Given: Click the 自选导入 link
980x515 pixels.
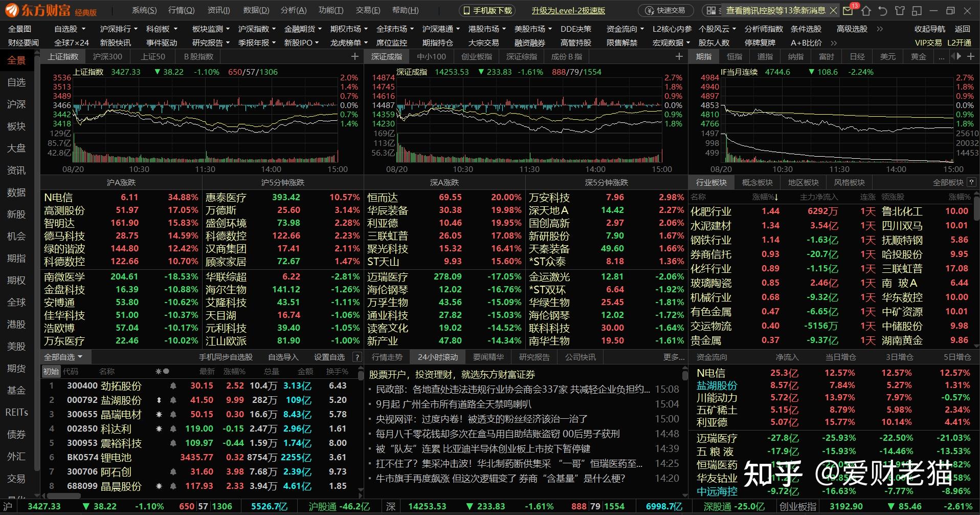Looking at the screenshot, I should pos(283,357).
